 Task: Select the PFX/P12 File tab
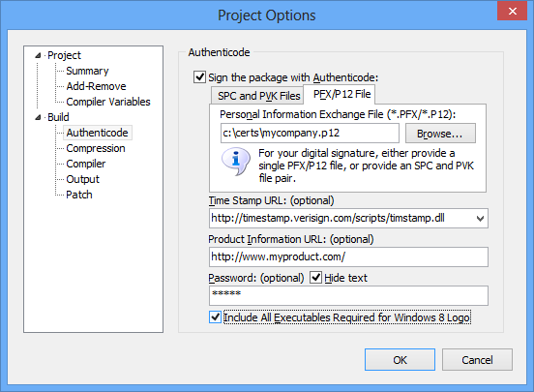340,94
